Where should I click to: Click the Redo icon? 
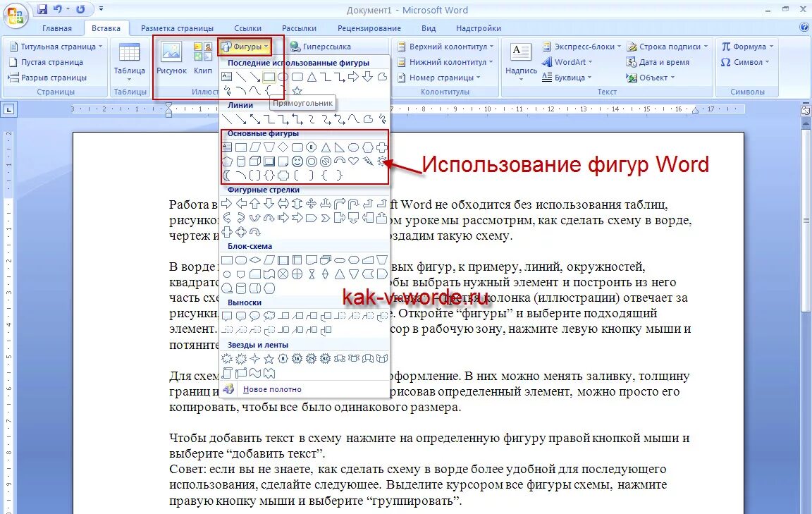tap(81, 8)
